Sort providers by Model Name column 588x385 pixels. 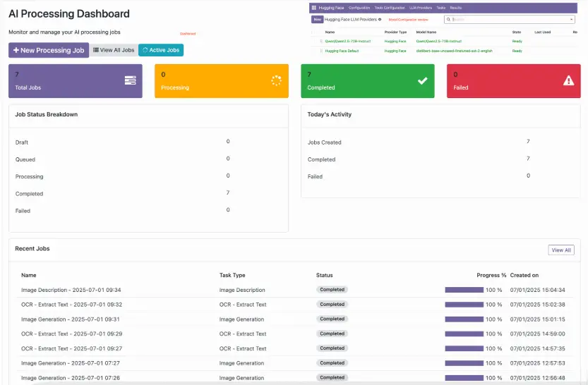pos(426,32)
